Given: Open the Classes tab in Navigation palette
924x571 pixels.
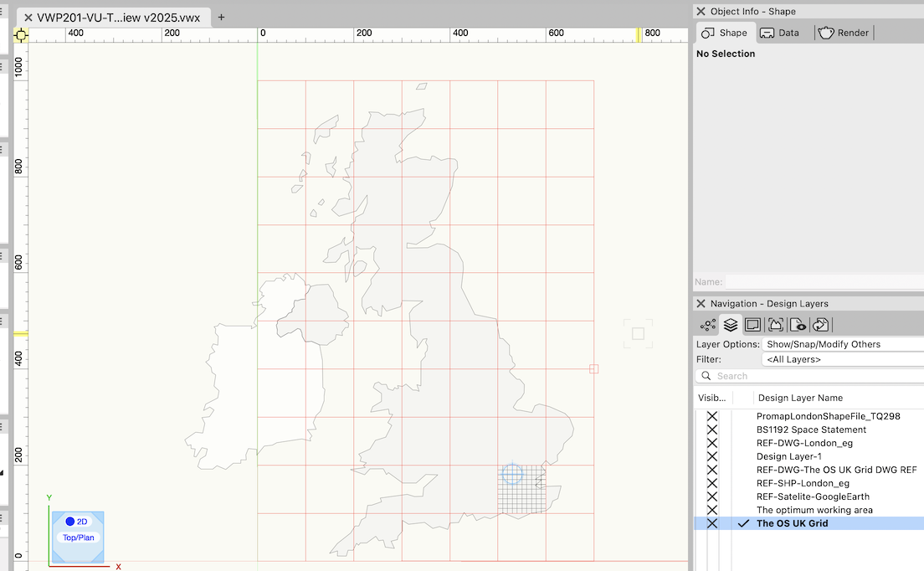Looking at the screenshot, I should (708, 325).
